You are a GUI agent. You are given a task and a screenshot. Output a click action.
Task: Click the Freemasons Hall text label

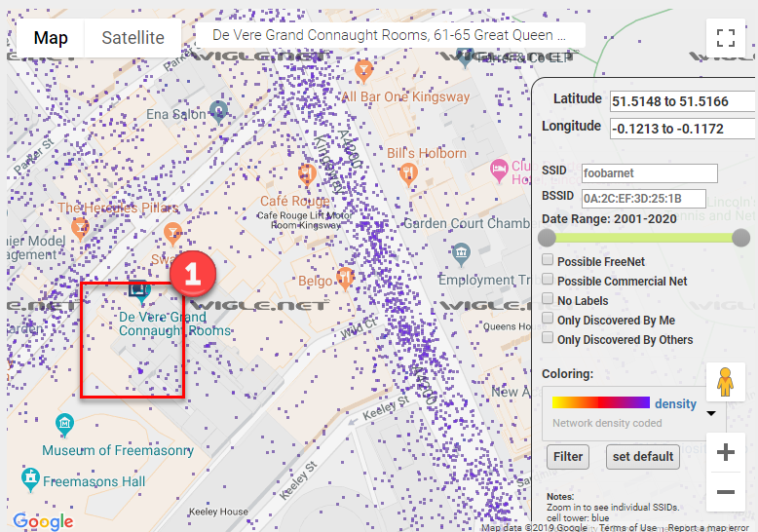94,481
